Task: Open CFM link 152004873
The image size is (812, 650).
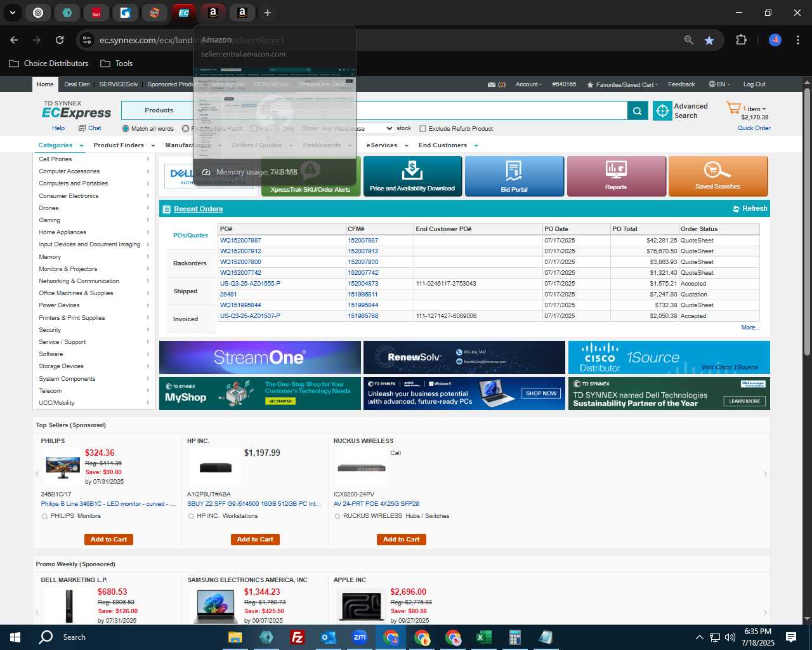Action: [x=363, y=284]
